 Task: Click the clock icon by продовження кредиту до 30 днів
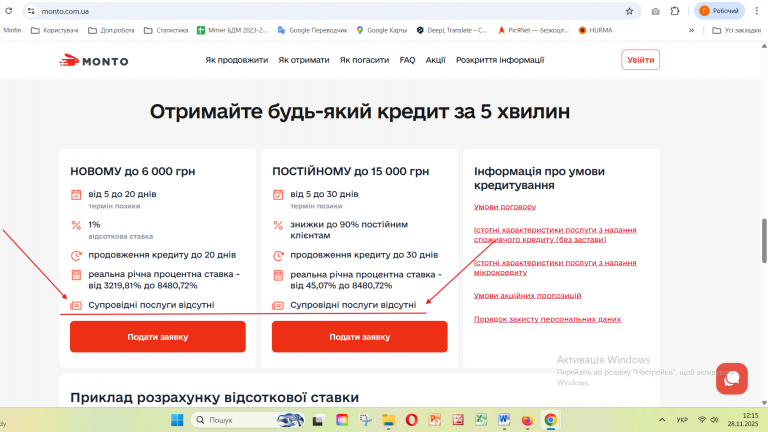(x=278, y=255)
